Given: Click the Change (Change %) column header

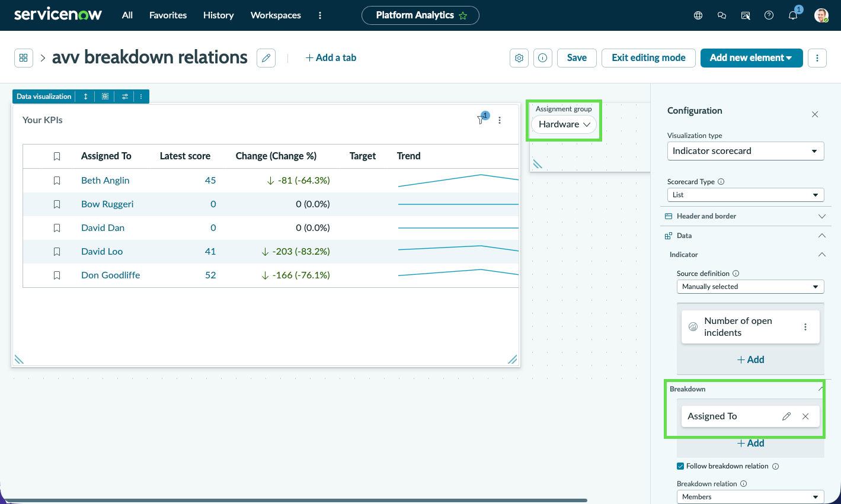Looking at the screenshot, I should click(276, 156).
